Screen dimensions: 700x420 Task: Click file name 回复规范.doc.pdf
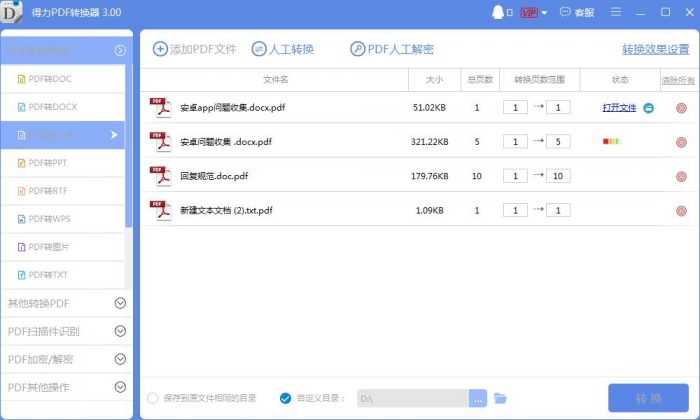(x=214, y=176)
